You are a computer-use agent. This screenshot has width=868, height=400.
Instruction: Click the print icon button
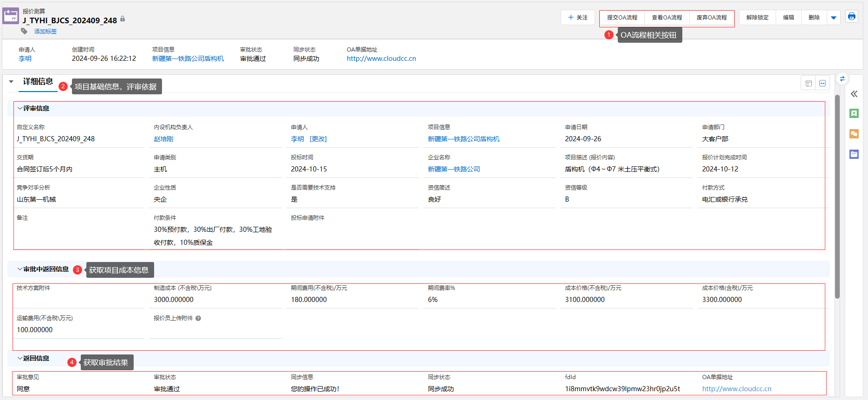851,17
